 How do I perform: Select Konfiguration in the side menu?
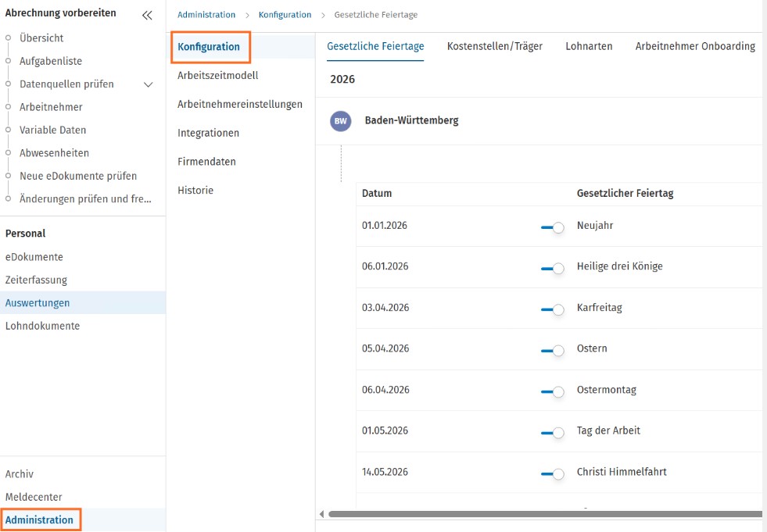[209, 47]
